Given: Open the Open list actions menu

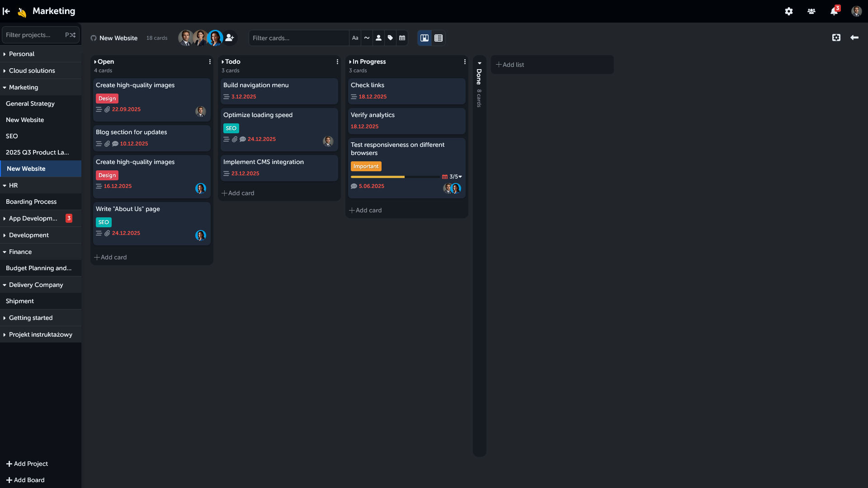Looking at the screenshot, I should [x=209, y=61].
